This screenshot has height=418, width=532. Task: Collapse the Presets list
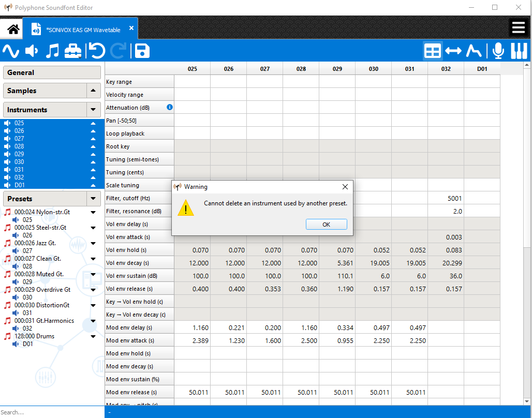tap(93, 199)
